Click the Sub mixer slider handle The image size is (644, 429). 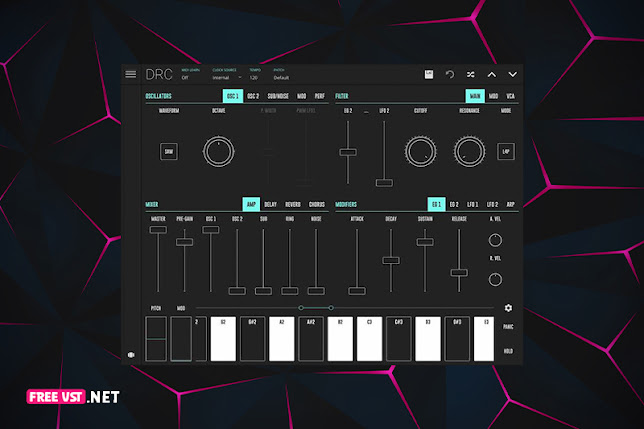(263, 291)
